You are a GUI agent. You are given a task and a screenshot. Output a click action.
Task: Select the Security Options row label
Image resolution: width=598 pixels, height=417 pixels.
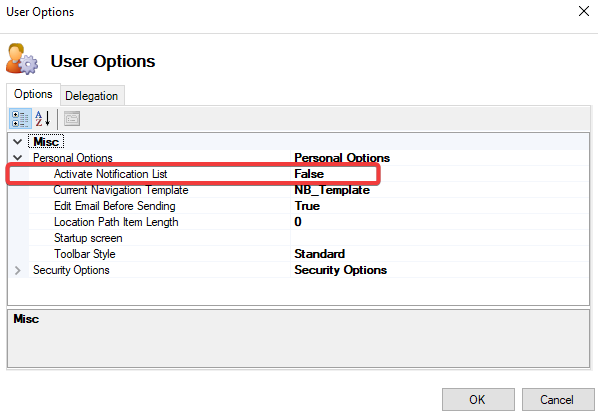(71, 270)
